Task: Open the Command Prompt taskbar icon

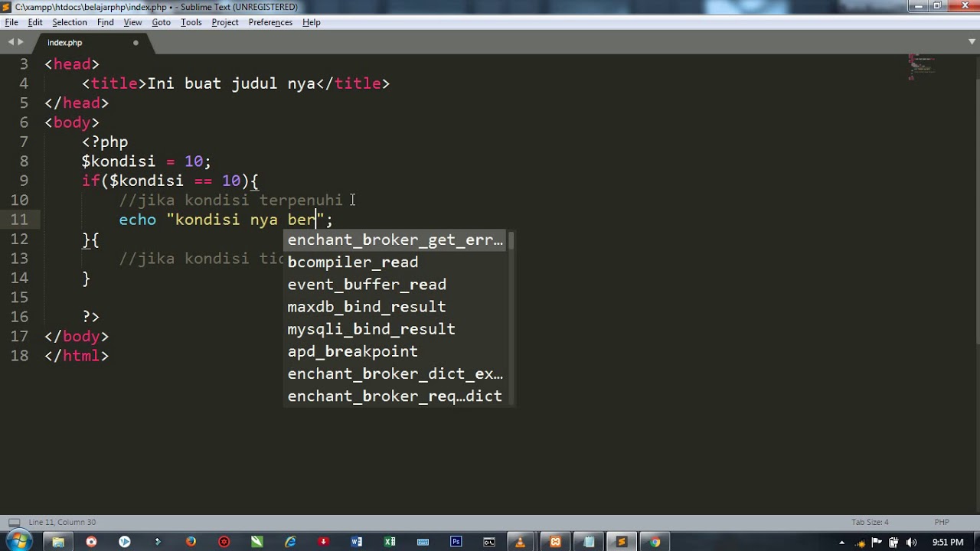Action: point(489,542)
